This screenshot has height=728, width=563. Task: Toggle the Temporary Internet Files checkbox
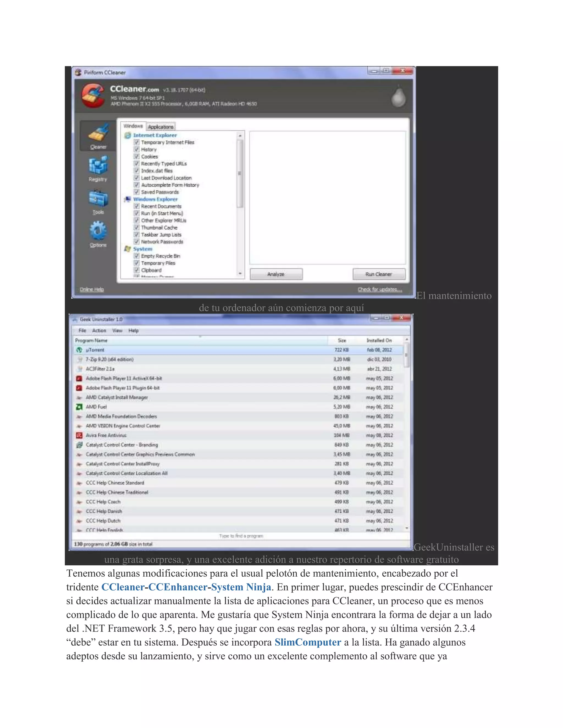136,142
